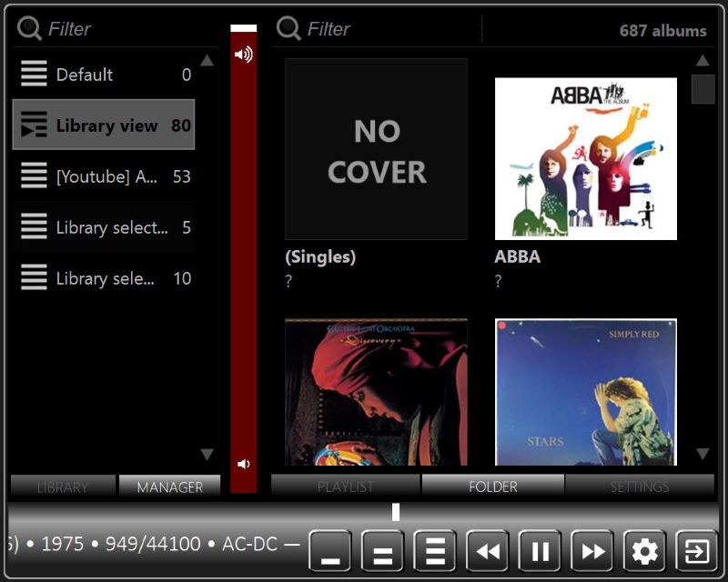
Task: Click the loud speaker icon above volume bar
Action: [243, 55]
